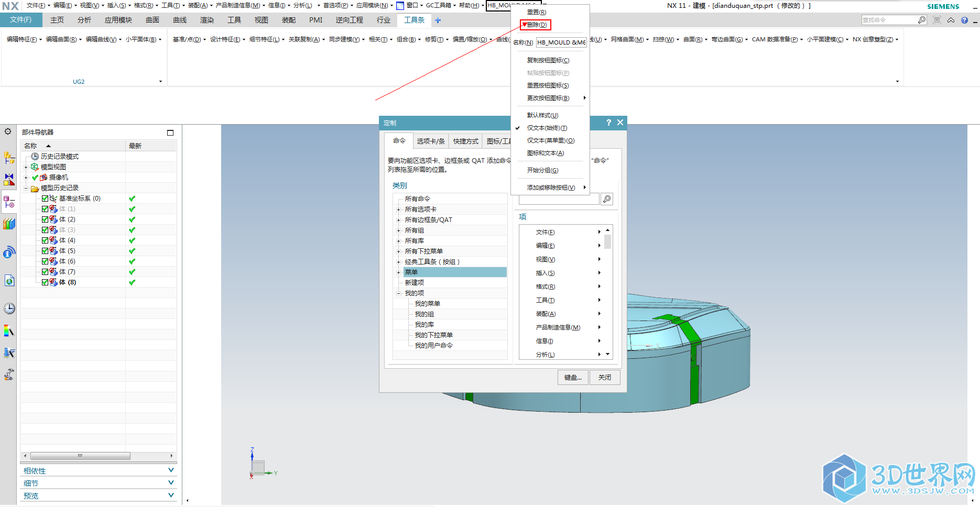Edit the 名称 field HB_MOULD
980x507 pixels.
[561, 42]
